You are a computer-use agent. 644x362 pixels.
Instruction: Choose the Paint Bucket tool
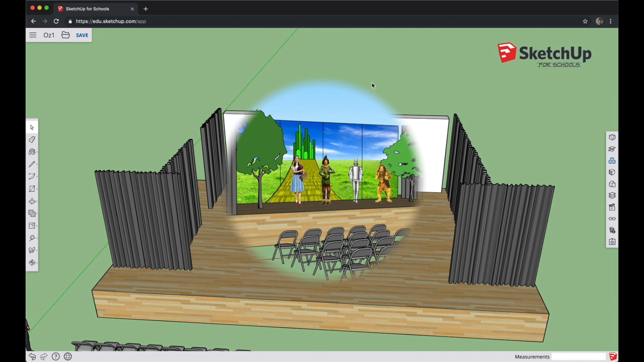[x=32, y=152]
